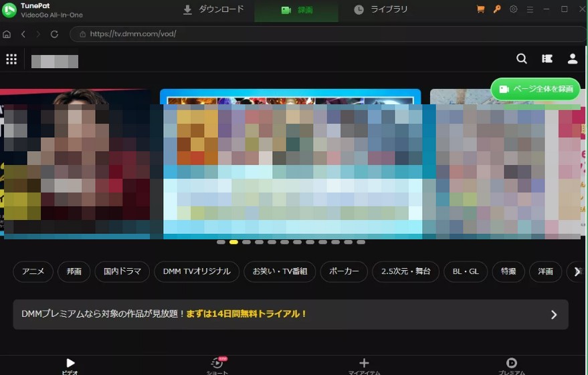Select the お笑い・TV番組 category chip

point(280,271)
